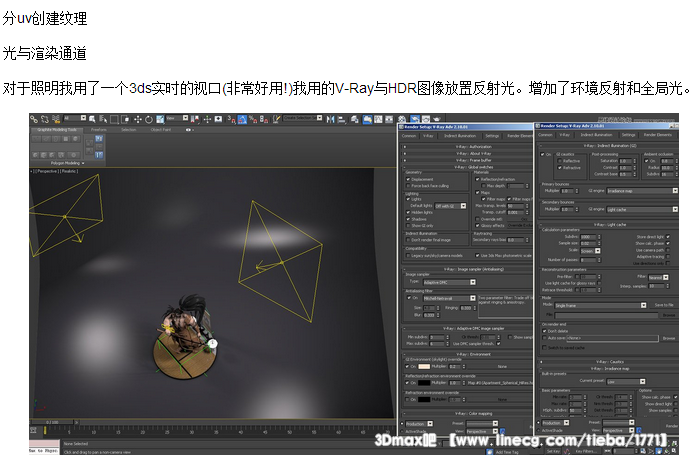Click the Key Filters button

pyautogui.click(x=587, y=451)
